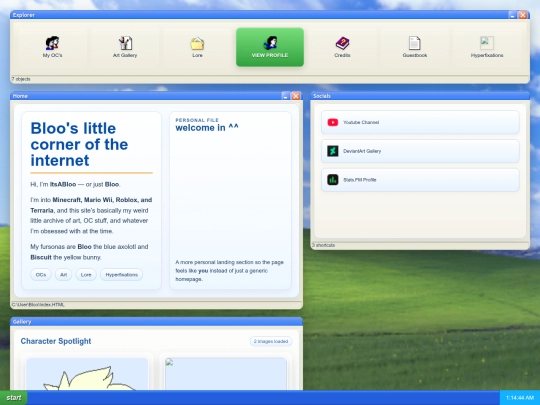The width and height of the screenshot is (540, 405).
Task: Close the Explorer window
Action: tap(523, 15)
